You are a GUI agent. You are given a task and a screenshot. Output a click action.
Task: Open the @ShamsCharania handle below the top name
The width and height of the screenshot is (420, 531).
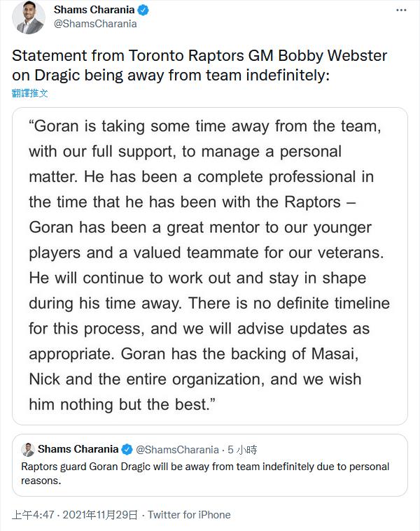[94, 24]
